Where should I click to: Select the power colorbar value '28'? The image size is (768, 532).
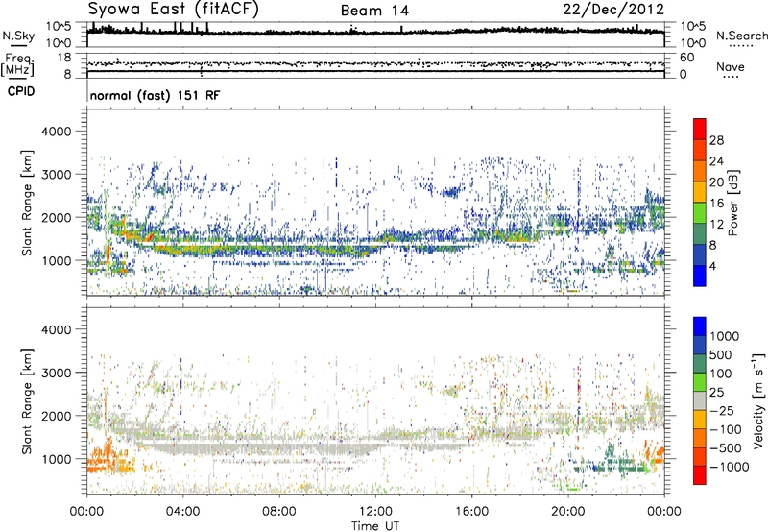[x=716, y=140]
